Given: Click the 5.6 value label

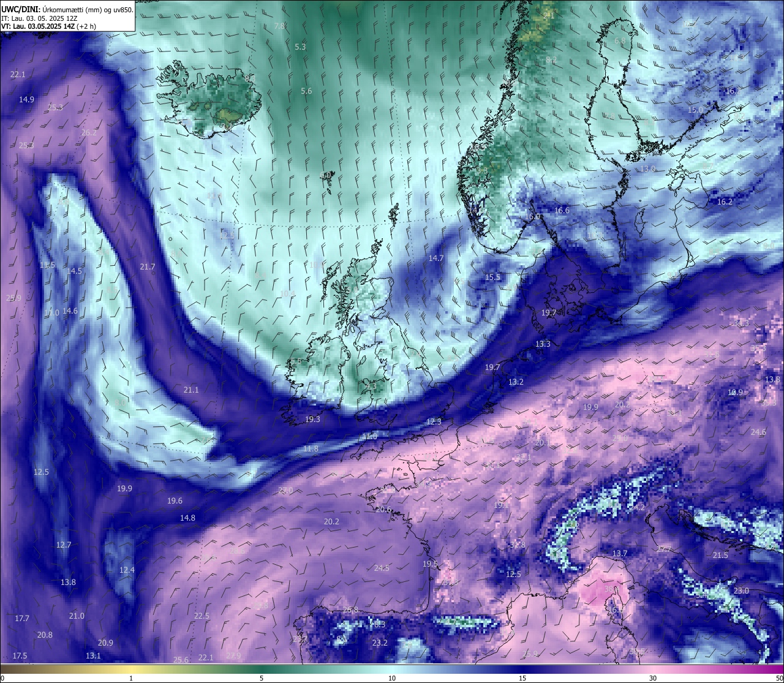Looking at the screenshot, I should [x=306, y=91].
